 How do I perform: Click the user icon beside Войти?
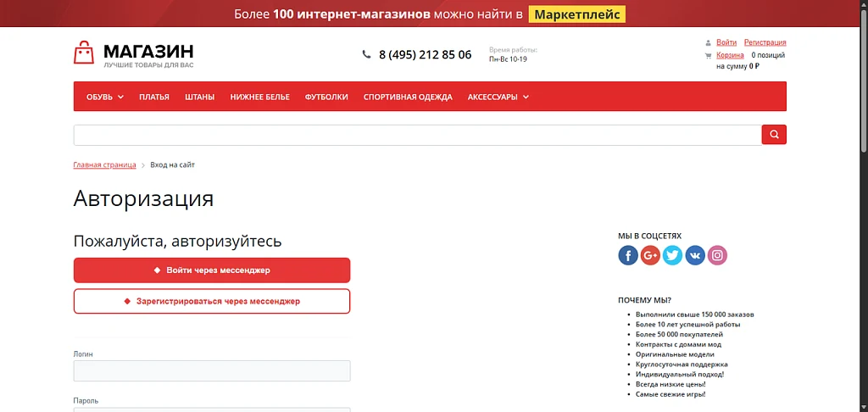[x=708, y=42]
